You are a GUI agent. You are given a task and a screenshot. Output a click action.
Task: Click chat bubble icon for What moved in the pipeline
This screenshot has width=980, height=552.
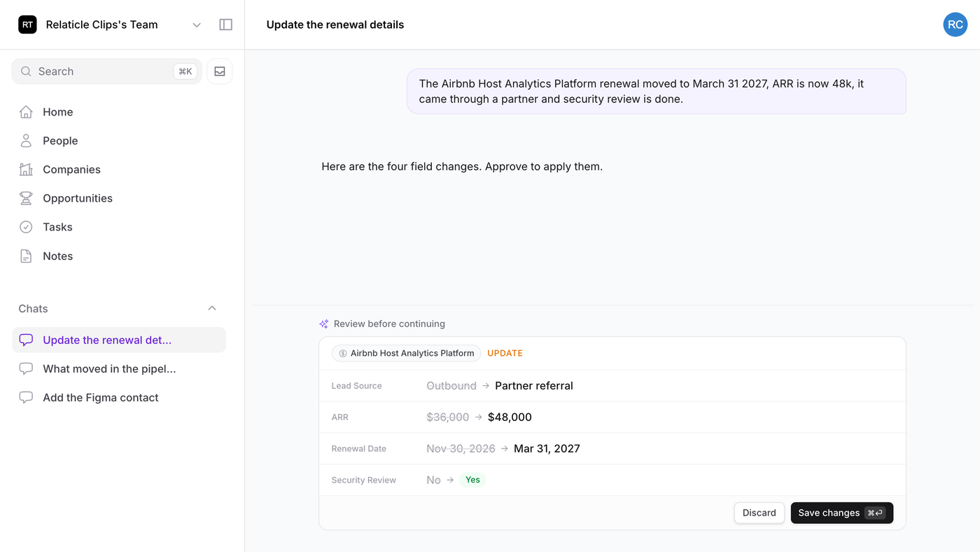[x=26, y=368]
